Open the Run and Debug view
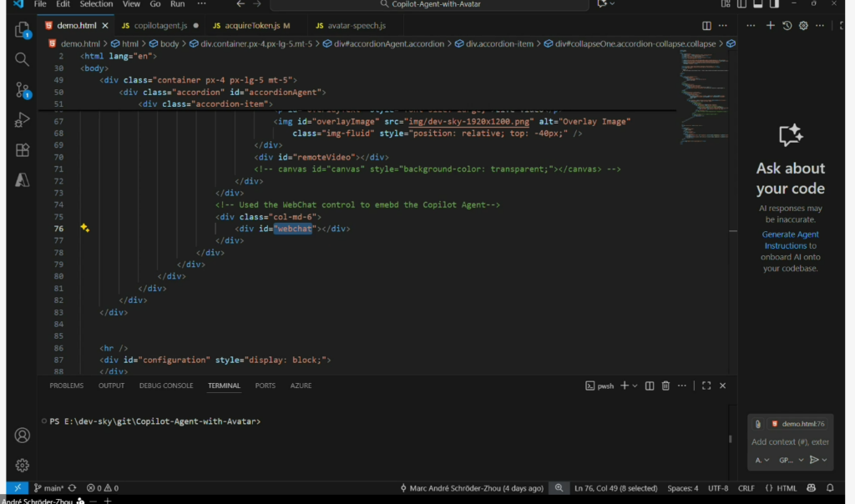855x504 pixels. pos(23,120)
